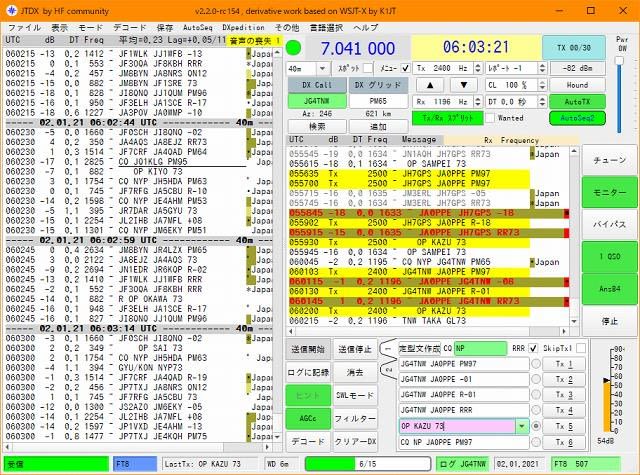The height and width of the screenshot is (475, 640).
Task: Adjust the Tx 2400 Hz spinner arrows
Action: pos(478,68)
